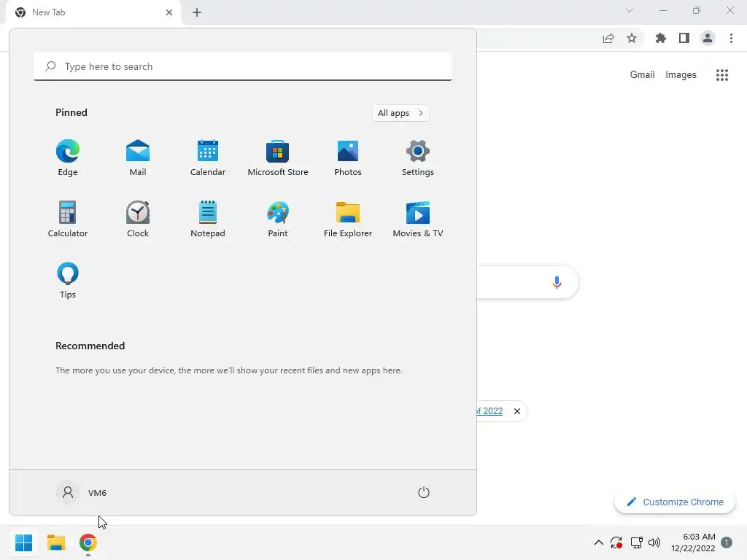Open Microsoft Store
This screenshot has height=560, width=747.
click(x=278, y=157)
